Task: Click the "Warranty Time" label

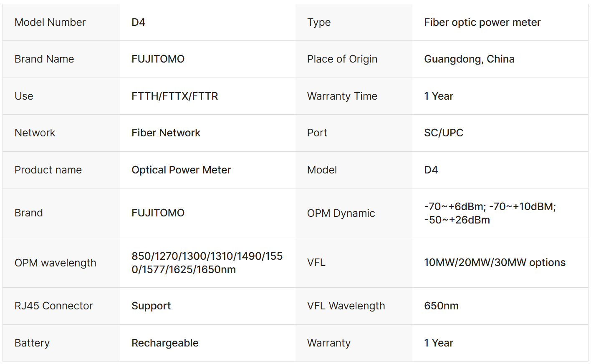Action: coord(342,96)
